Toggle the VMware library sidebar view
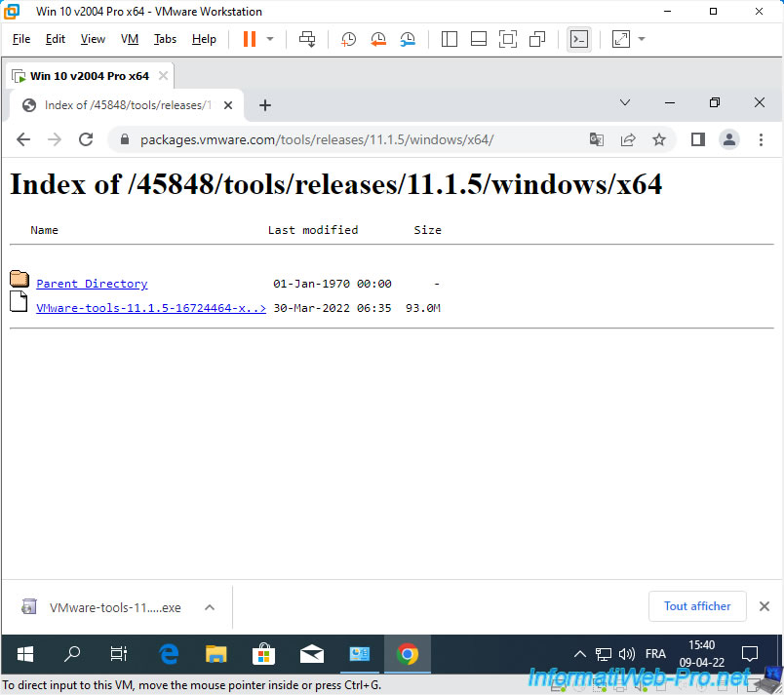 tap(449, 39)
